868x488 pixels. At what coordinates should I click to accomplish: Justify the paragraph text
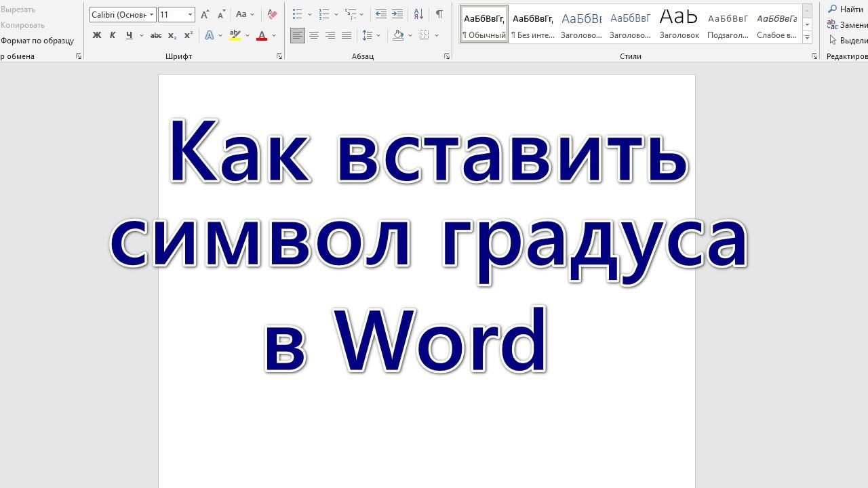pyautogui.click(x=347, y=35)
